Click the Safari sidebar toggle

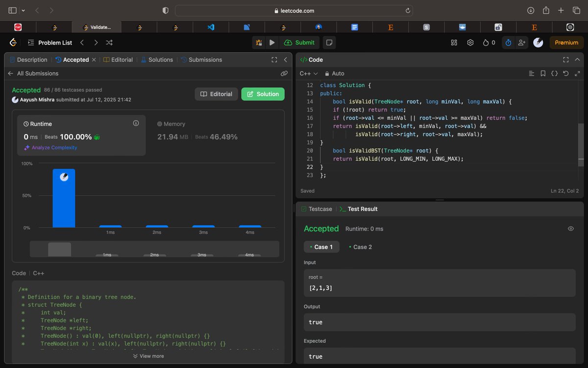[13, 10]
